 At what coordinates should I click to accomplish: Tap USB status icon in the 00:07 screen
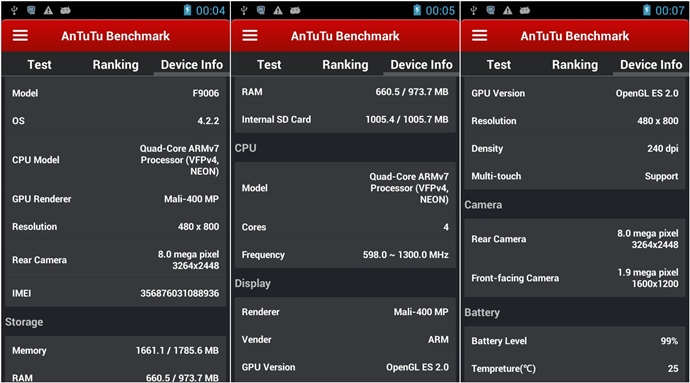point(473,10)
